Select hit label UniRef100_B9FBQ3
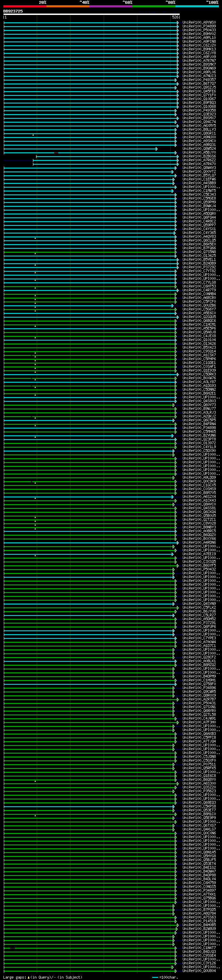The image size is (222, 980). (x=199, y=103)
